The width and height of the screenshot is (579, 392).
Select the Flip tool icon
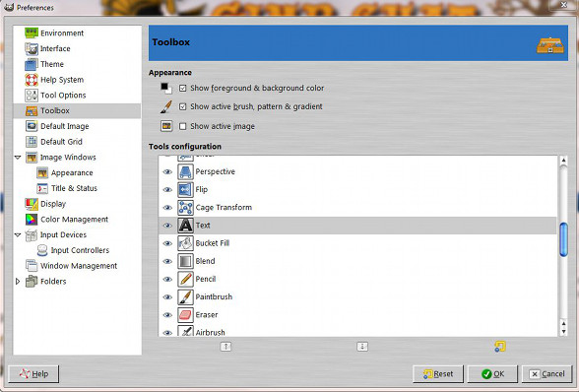185,189
